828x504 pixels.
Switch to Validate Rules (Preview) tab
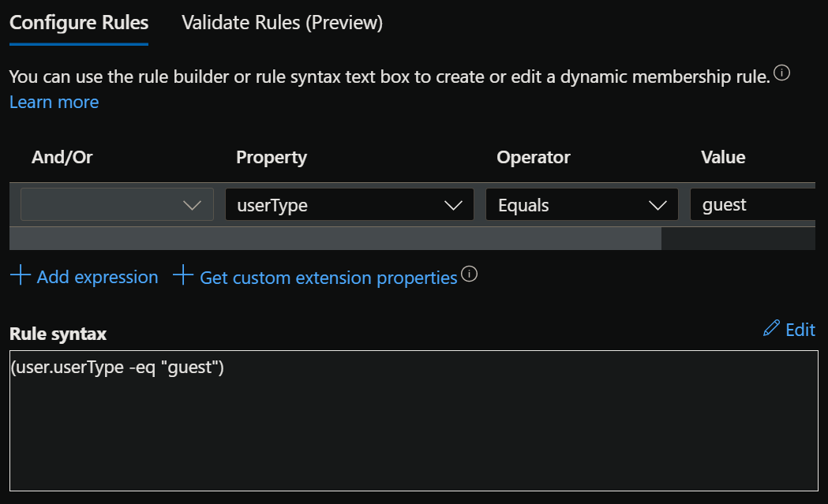click(282, 23)
